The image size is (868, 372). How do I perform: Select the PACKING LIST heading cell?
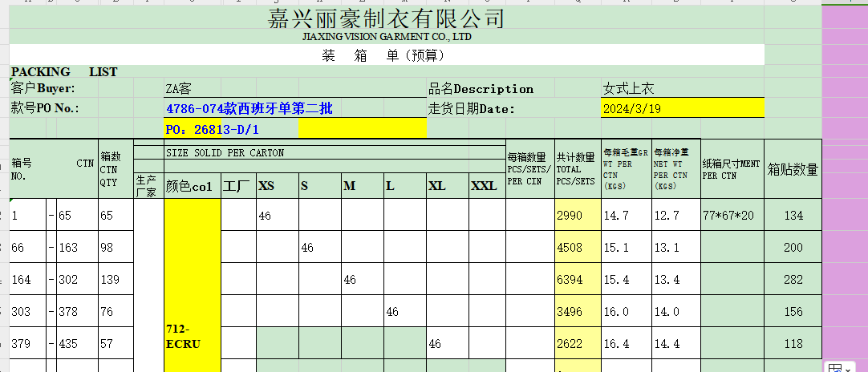tap(64, 72)
